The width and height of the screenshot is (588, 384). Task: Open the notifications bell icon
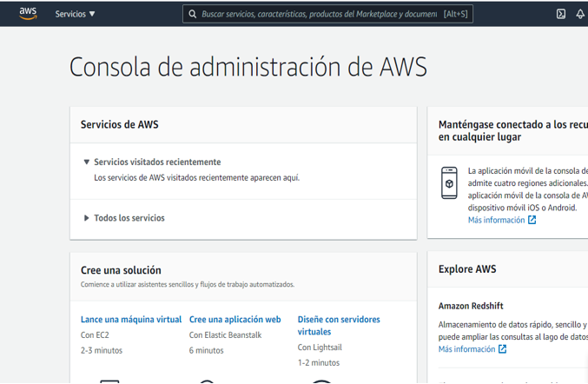pos(580,14)
